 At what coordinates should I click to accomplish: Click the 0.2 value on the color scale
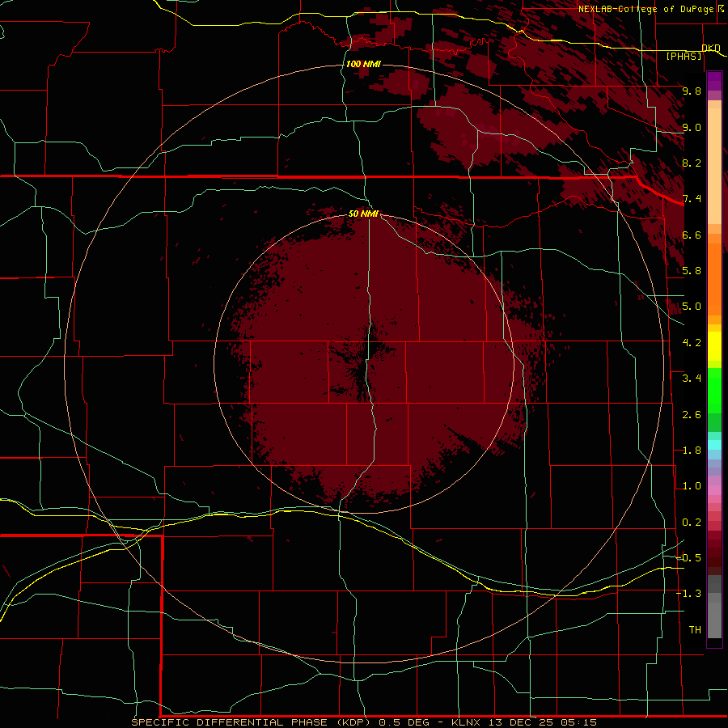(x=692, y=523)
